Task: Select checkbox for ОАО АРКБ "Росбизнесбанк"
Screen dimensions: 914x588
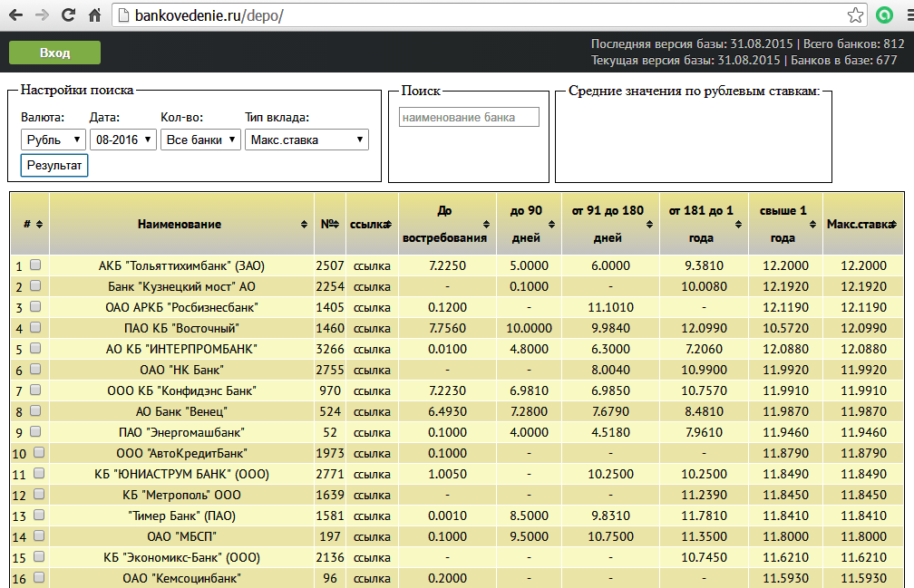Action: [x=35, y=307]
